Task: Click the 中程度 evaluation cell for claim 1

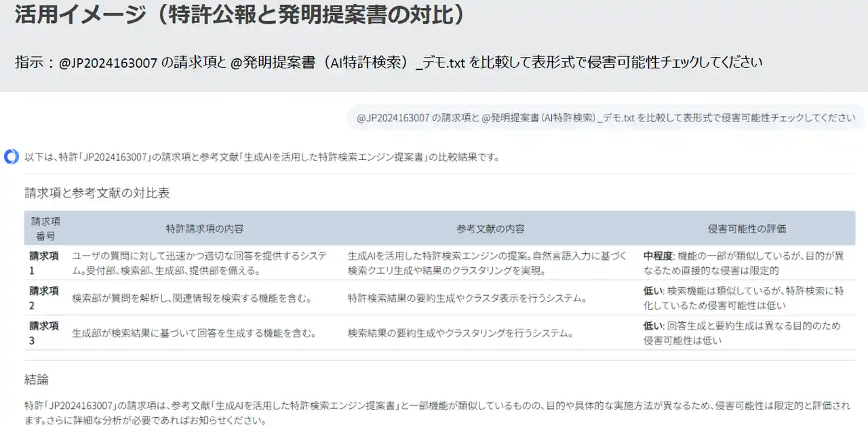Action: pos(743,263)
